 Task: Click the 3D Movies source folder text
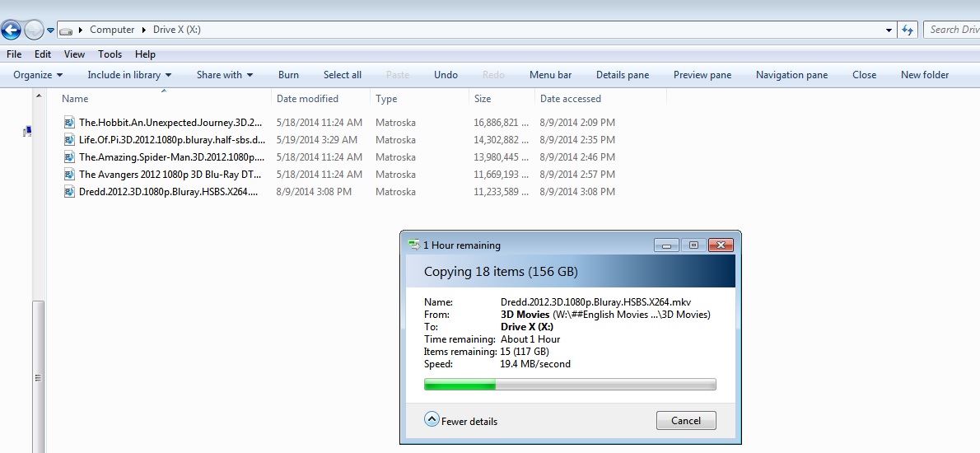click(525, 315)
